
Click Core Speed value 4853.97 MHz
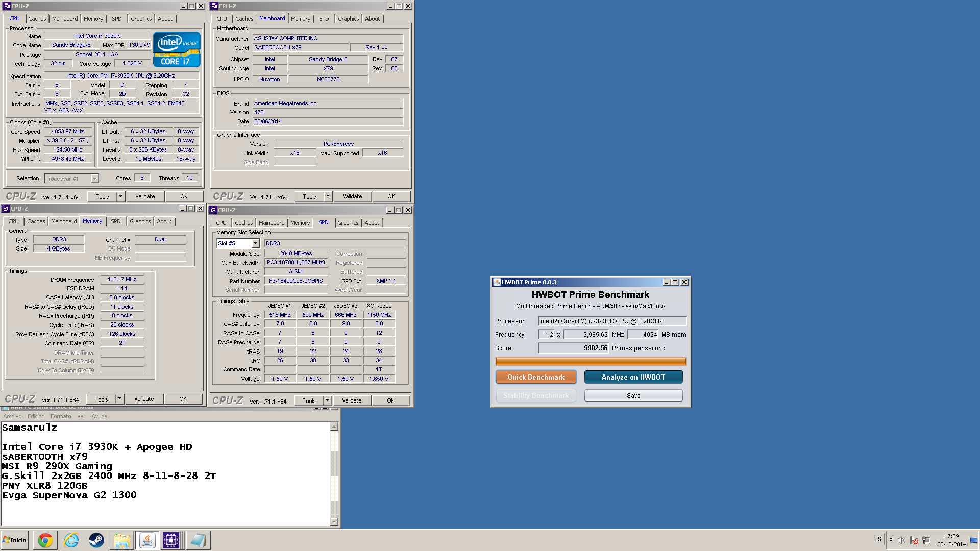(x=68, y=131)
